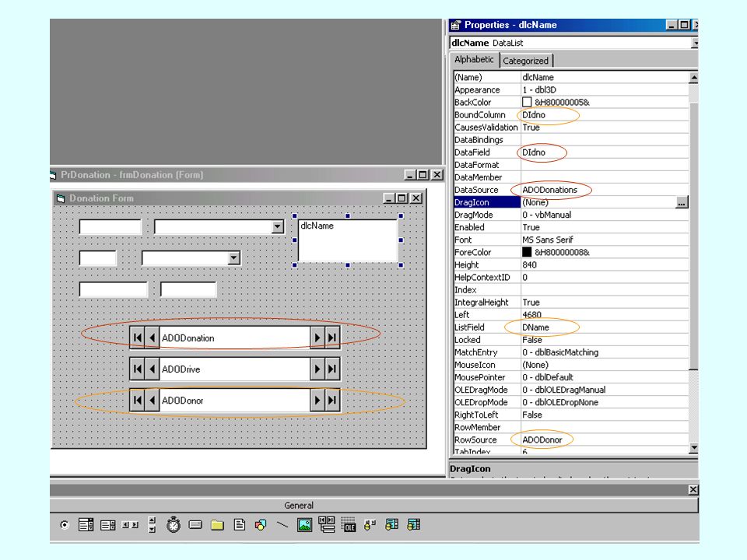Choose the DataCombo control tool
The height and width of the screenshot is (560, 747).
pyautogui.click(x=413, y=525)
